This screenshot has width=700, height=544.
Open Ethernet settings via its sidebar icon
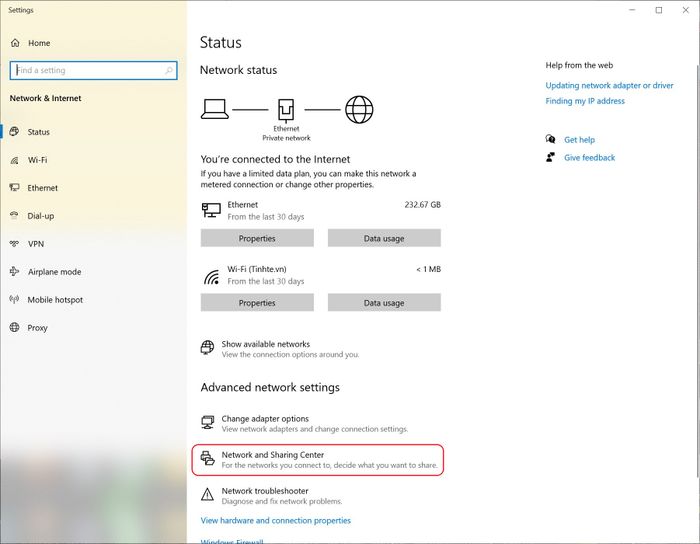[14, 188]
